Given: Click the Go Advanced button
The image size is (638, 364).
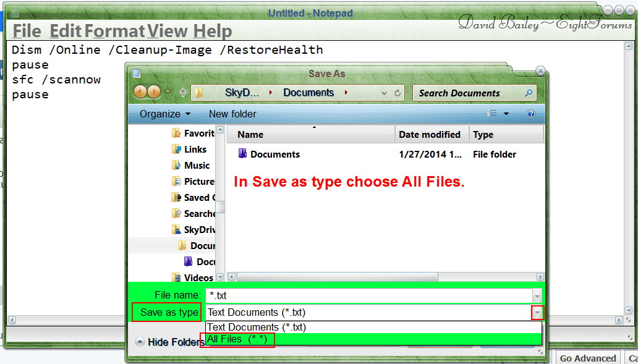Looking at the screenshot, I should click(587, 358).
